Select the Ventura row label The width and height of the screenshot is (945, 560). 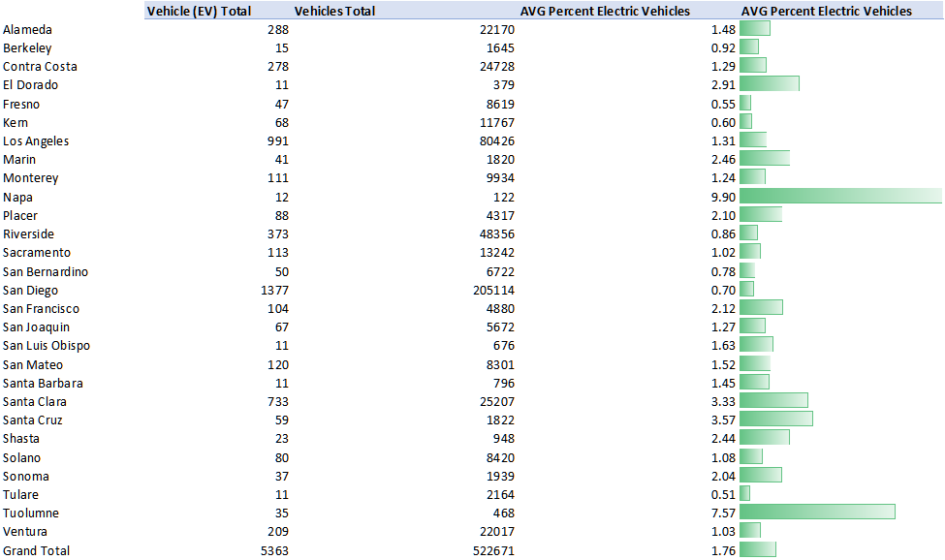click(x=25, y=531)
